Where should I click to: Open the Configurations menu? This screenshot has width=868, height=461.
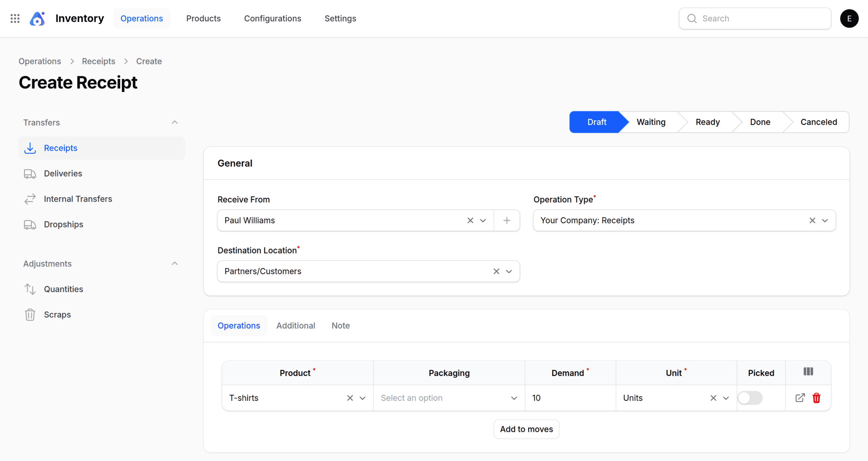coord(273,18)
